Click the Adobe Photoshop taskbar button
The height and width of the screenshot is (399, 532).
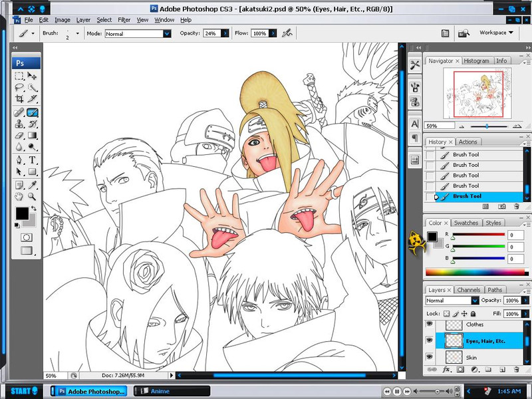(89, 391)
